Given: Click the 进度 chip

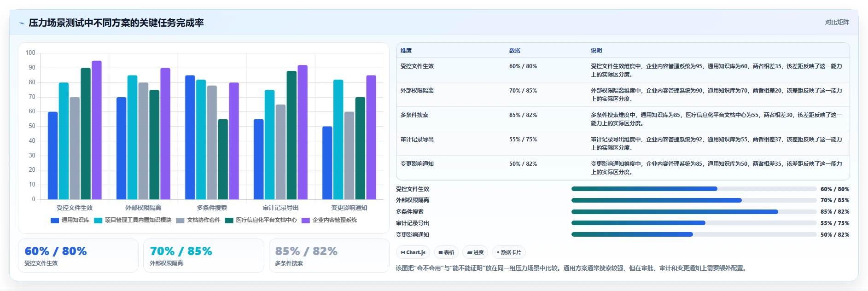Looking at the screenshot, I should coord(475,252).
